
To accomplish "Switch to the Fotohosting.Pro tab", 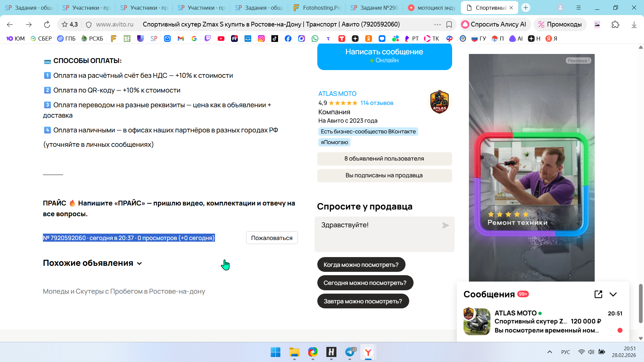I will coord(317,7).
